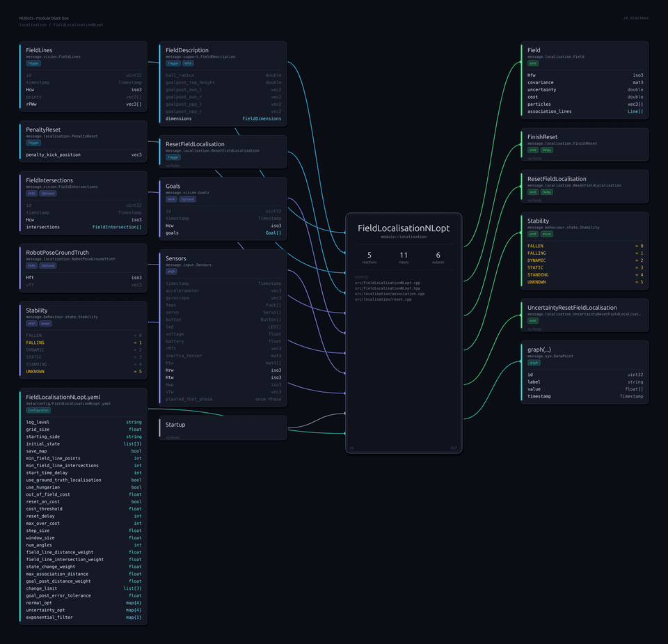This screenshot has width=668, height=644.
Task: Click the particles field in the Field card
Action: [585, 104]
